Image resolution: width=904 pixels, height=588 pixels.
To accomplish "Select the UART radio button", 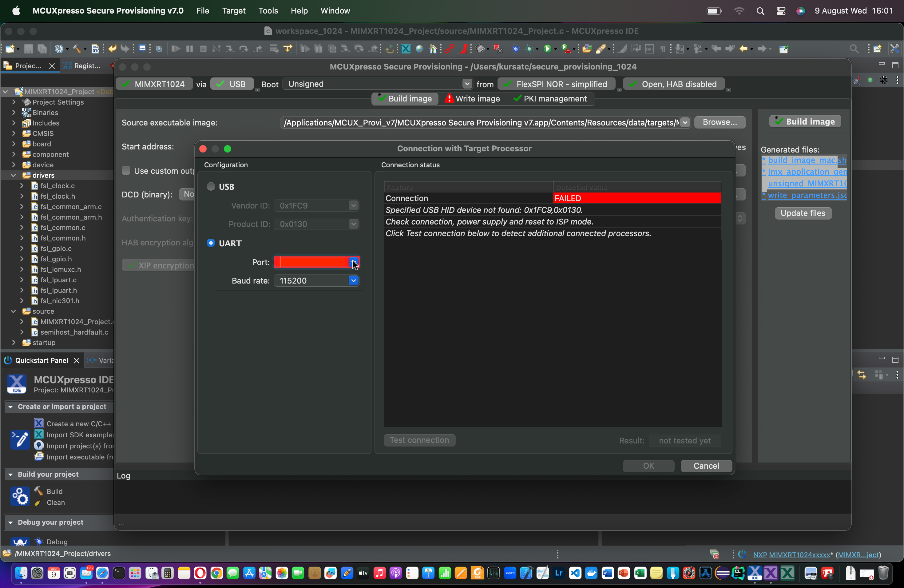I will (211, 243).
